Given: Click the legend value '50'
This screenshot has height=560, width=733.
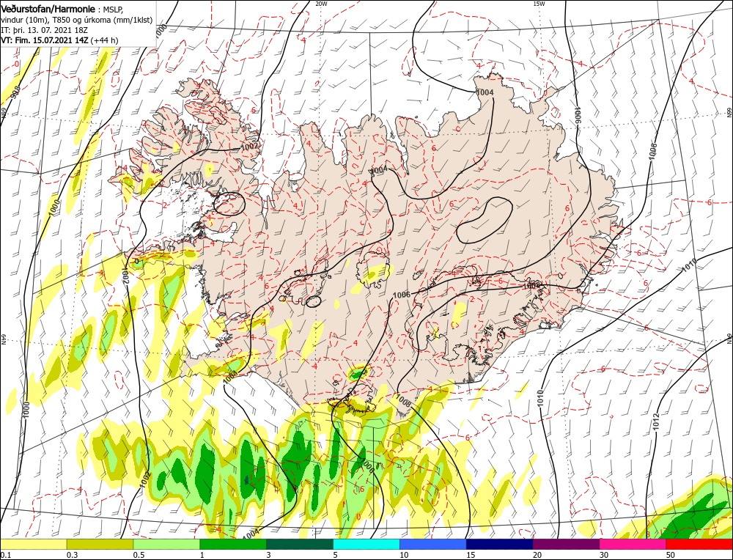Looking at the screenshot, I should tap(671, 554).
